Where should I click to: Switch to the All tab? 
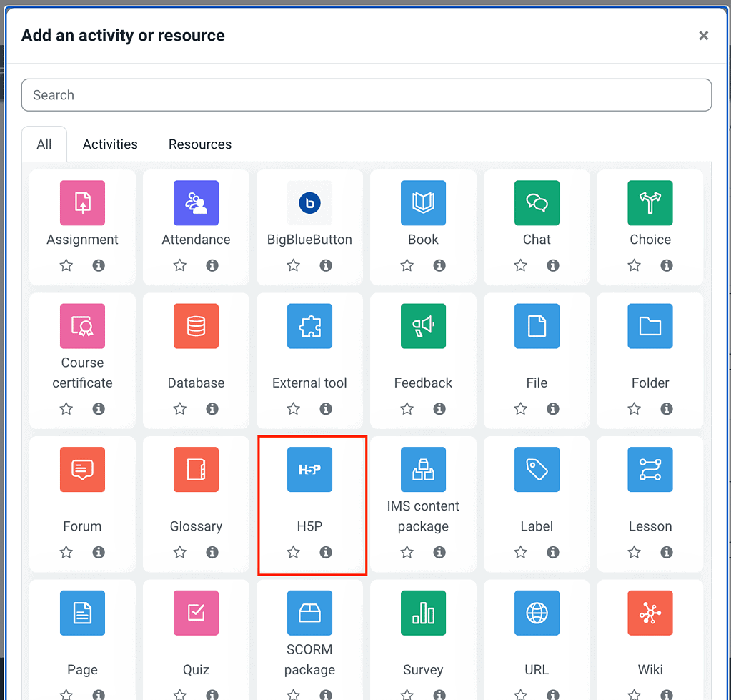[x=44, y=144]
